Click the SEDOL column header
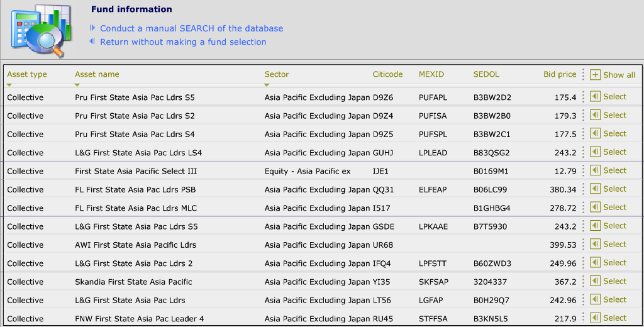Image resolution: width=644 pixels, height=327 pixels. pos(486,74)
